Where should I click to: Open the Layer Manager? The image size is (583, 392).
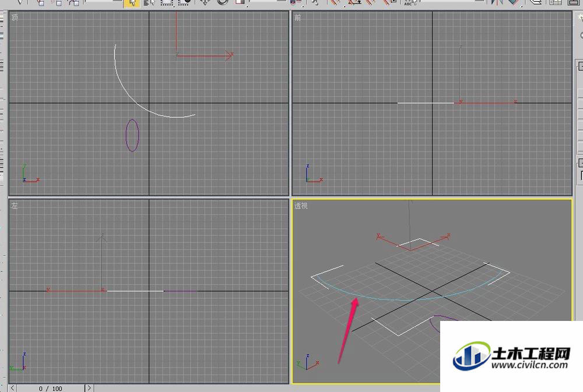tap(535, 2)
